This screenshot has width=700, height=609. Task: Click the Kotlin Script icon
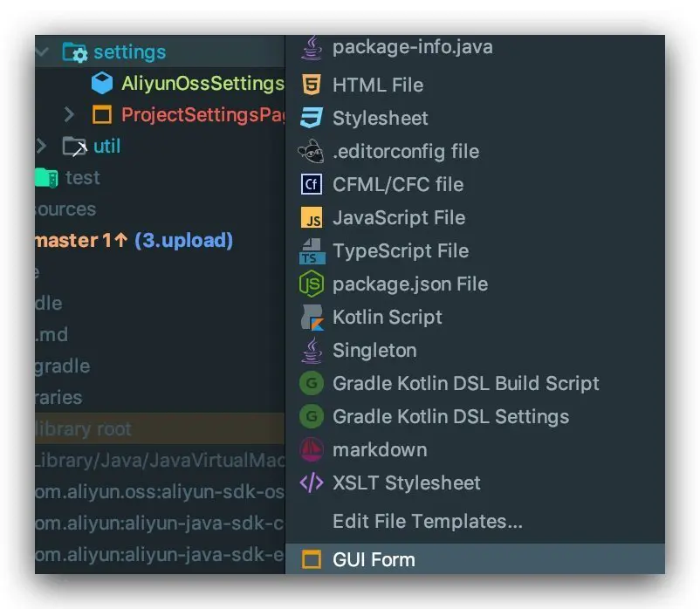(312, 317)
